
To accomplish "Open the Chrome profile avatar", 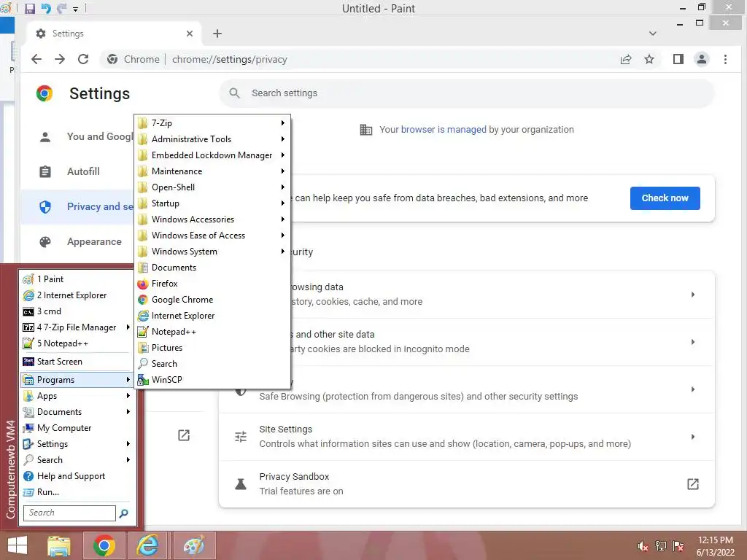I will pyautogui.click(x=702, y=59).
